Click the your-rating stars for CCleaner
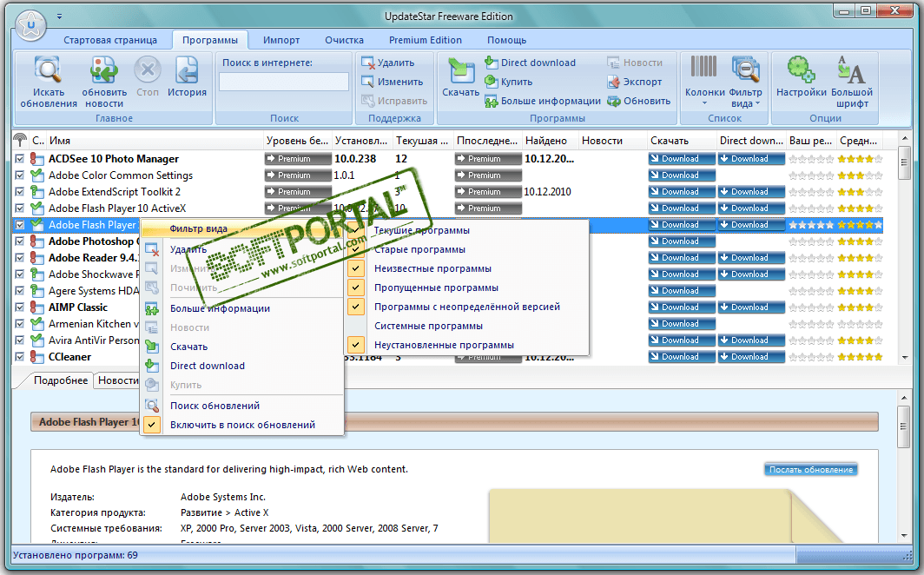The height and width of the screenshot is (575, 924). click(x=811, y=356)
